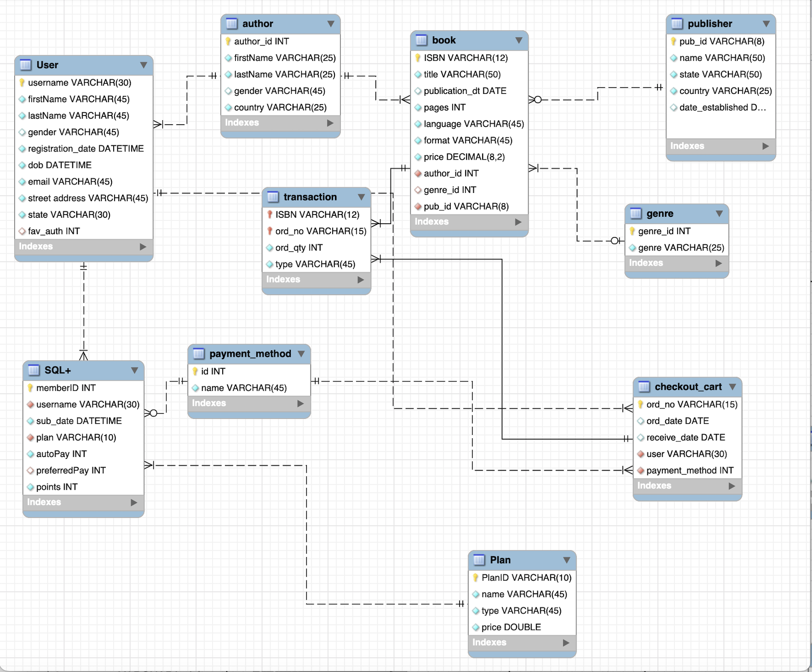Click the red key icon on ISBN in transaction
This screenshot has height=672, width=812.
point(270,214)
